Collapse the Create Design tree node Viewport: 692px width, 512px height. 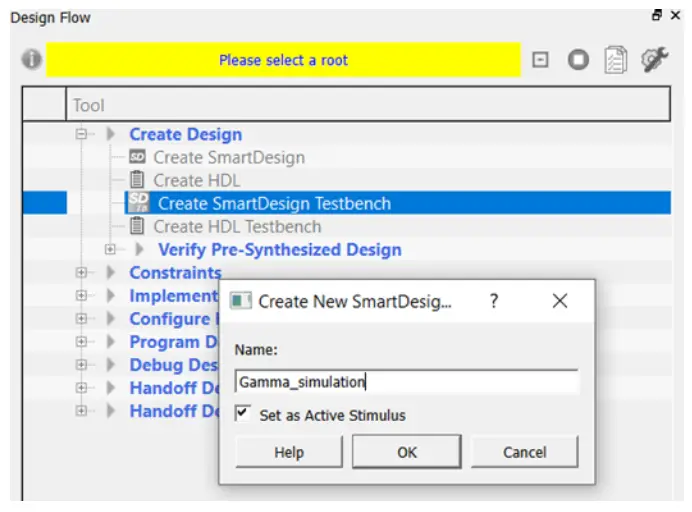(x=83, y=134)
